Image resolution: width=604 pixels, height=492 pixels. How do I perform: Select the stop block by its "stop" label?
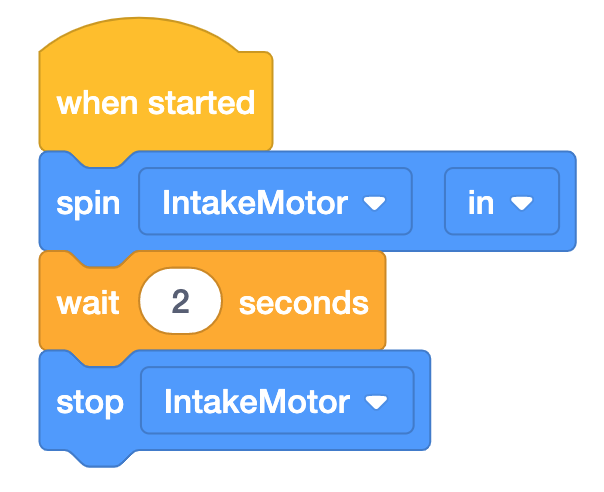coord(90,402)
